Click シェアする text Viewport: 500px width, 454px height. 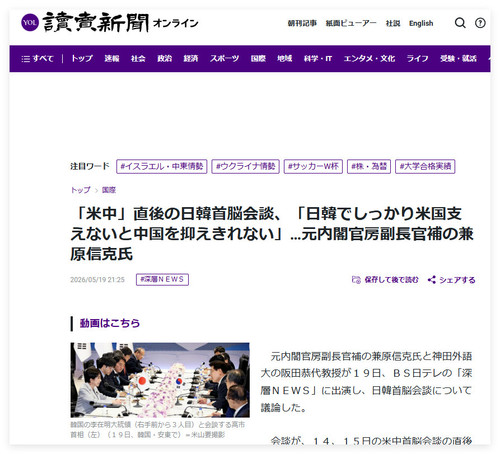coord(457,280)
